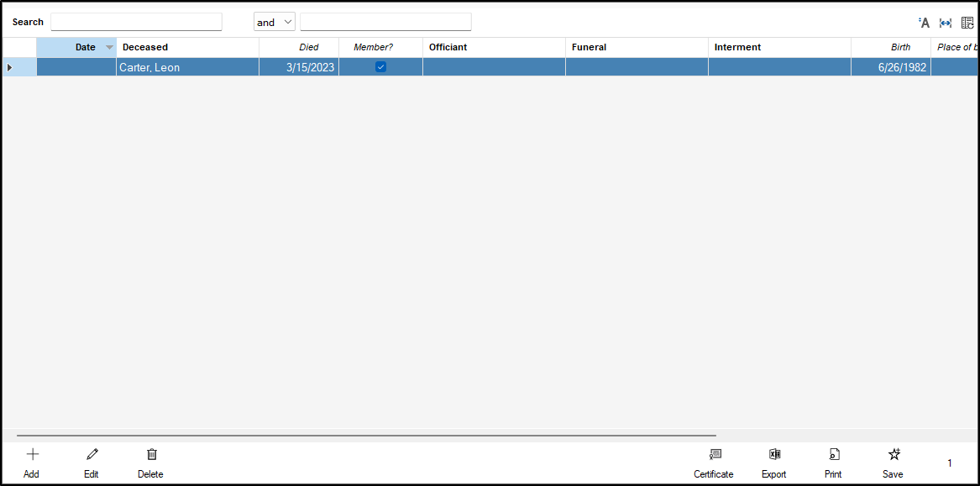The image size is (980, 486).
Task: Click the Date column sort arrow
Action: [x=109, y=48]
